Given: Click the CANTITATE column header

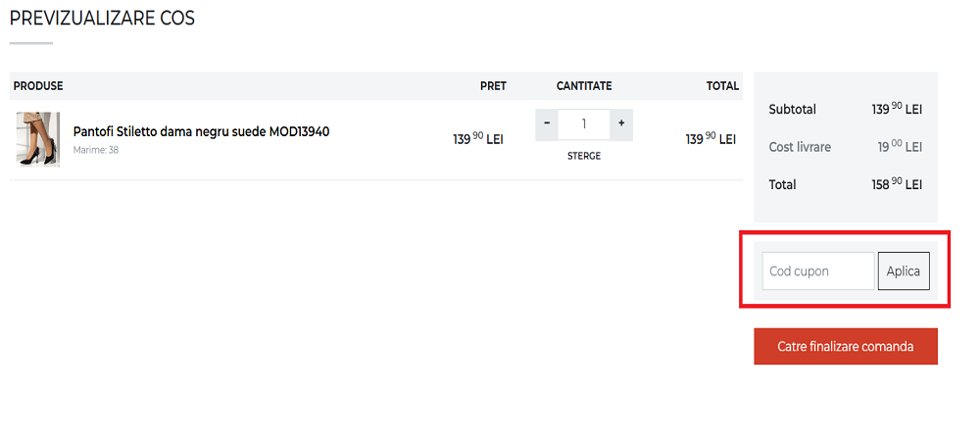Looking at the screenshot, I should [x=584, y=86].
